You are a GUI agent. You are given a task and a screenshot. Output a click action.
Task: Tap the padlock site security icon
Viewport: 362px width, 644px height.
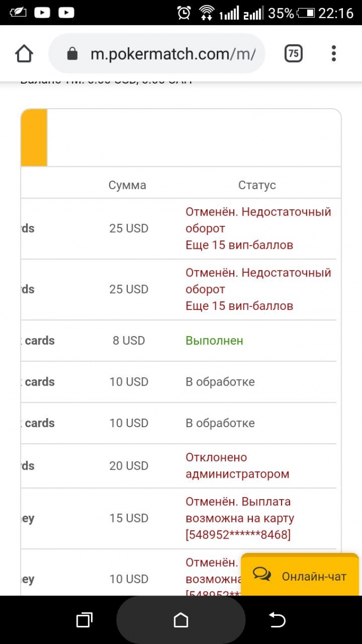pos(72,54)
